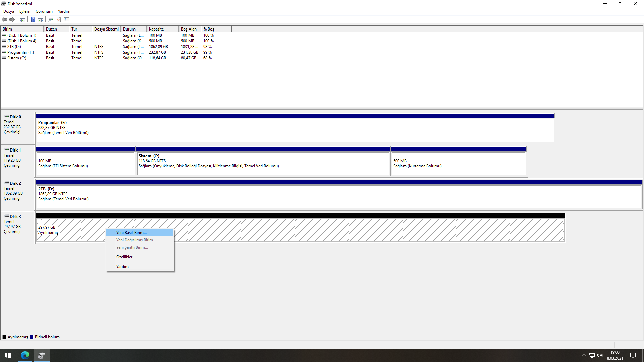Click the checkmark document toolbar icon

pos(59,20)
